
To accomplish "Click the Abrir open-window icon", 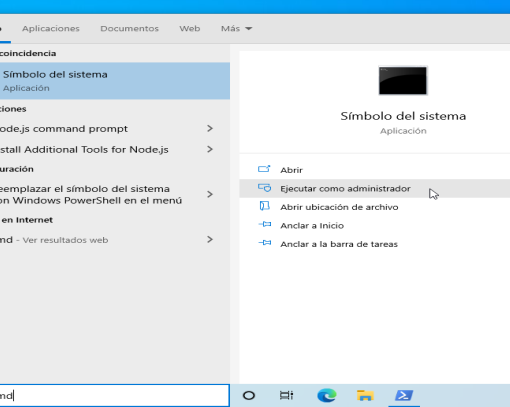I will pos(264,169).
